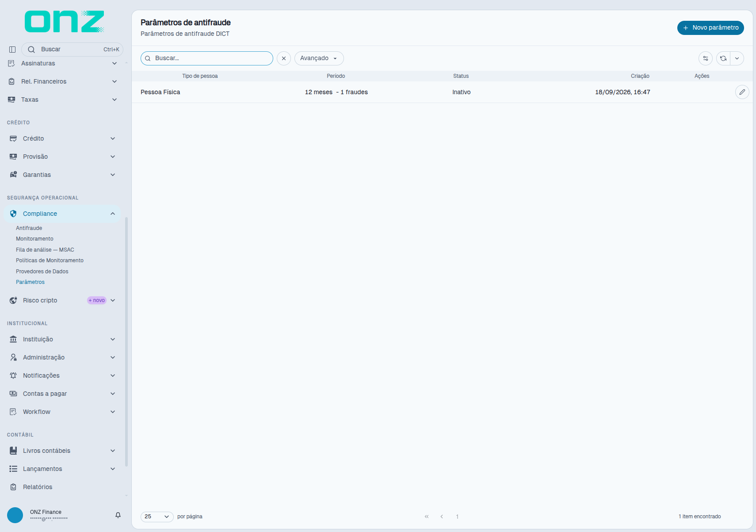Click the Provisão icon
The height and width of the screenshot is (532, 756).
click(x=13, y=157)
